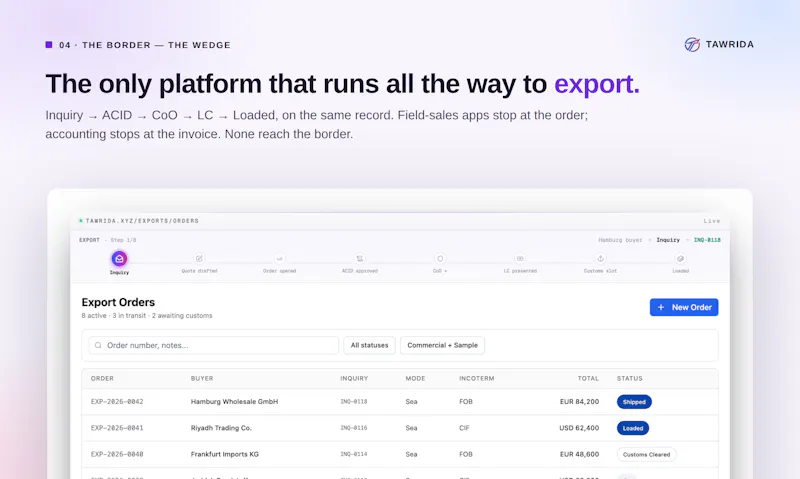Click the Inquiry step icon
Image resolution: width=800 pixels, height=479 pixels.
coord(119,259)
